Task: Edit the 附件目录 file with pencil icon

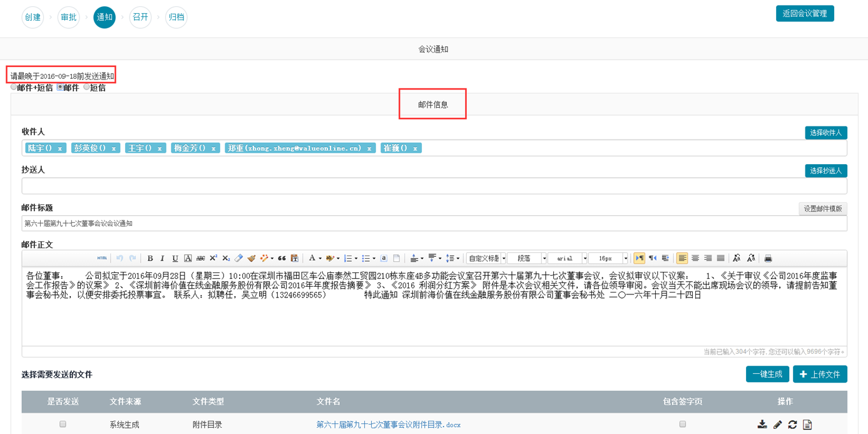Action: click(777, 424)
